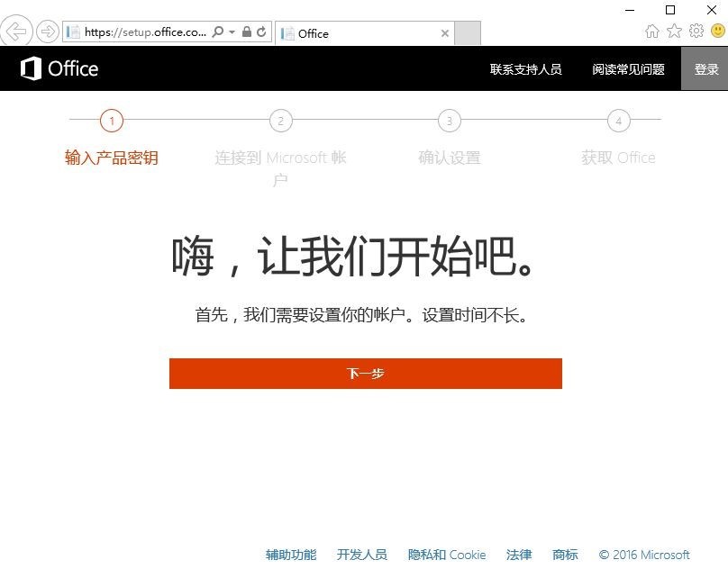This screenshot has height=569, width=728.
Task: Close the Office tab
Action: [445, 33]
